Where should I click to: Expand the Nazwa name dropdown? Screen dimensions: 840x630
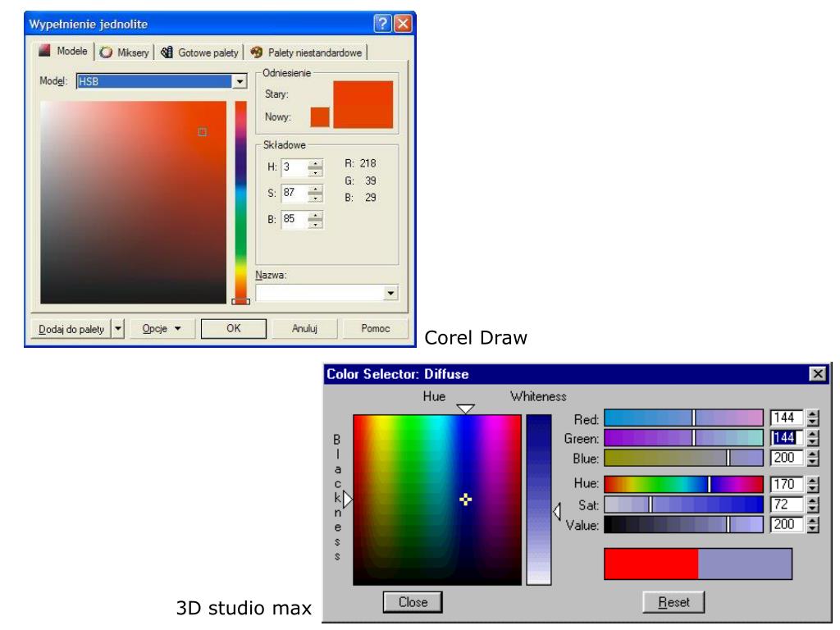click(391, 293)
